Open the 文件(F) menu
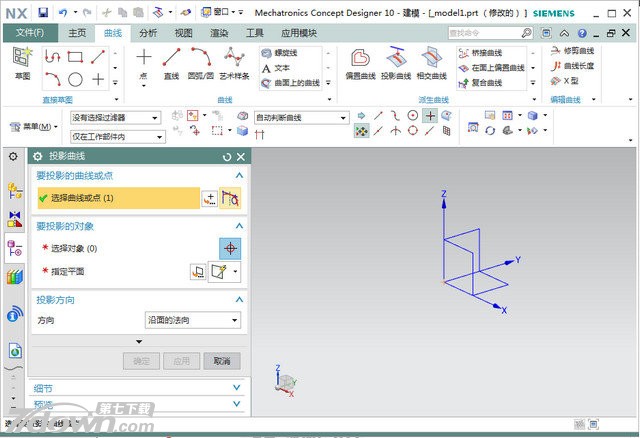Viewport: 640px width, 438px height. click(x=30, y=33)
